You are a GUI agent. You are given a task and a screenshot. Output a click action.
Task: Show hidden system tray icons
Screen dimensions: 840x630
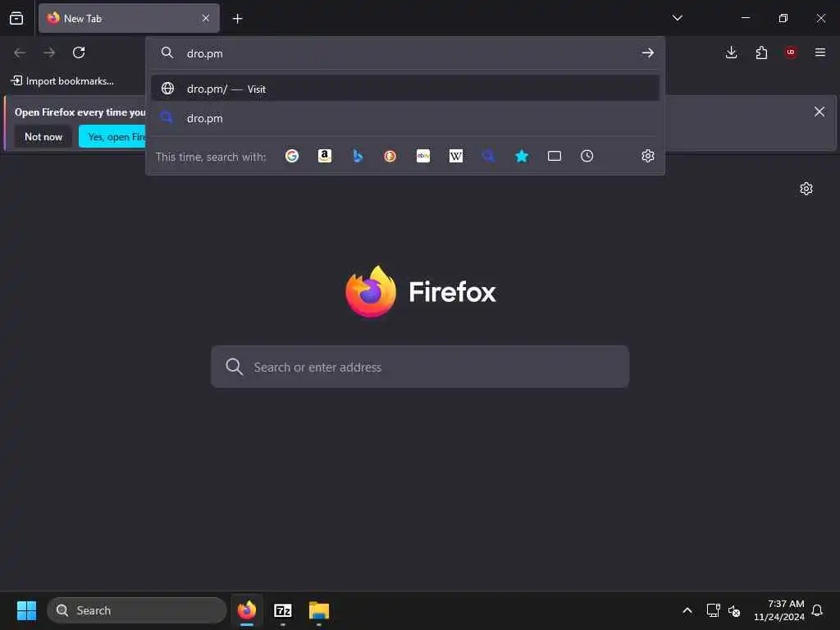coord(687,610)
